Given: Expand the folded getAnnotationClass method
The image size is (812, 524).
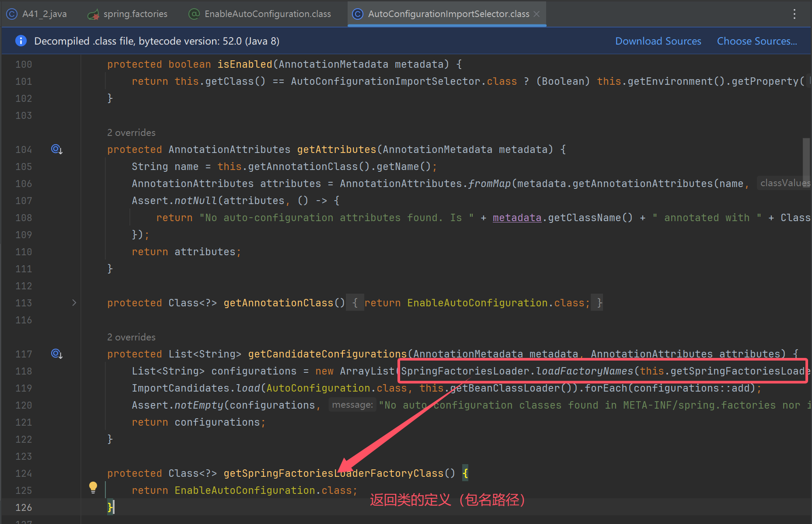Looking at the screenshot, I should pyautogui.click(x=74, y=302).
